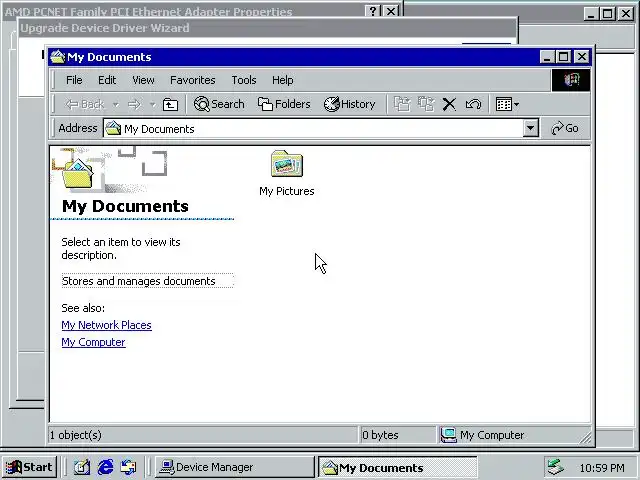Screen dimensions: 640x480
Task: Go up one folder level
Action: [170, 104]
